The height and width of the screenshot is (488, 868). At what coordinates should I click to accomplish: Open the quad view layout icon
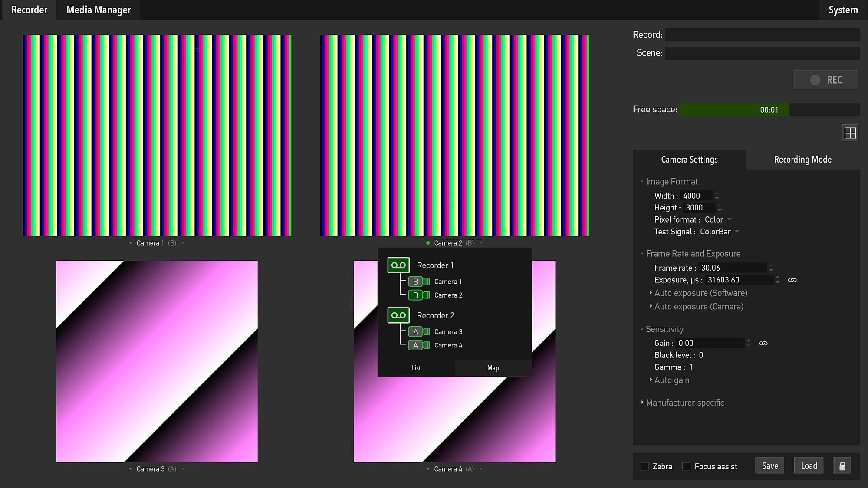point(850,132)
